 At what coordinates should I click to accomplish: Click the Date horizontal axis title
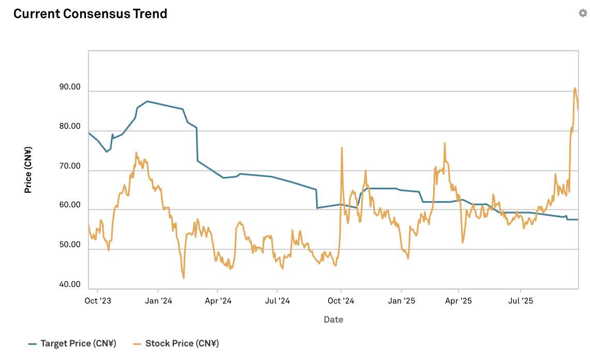tap(333, 320)
